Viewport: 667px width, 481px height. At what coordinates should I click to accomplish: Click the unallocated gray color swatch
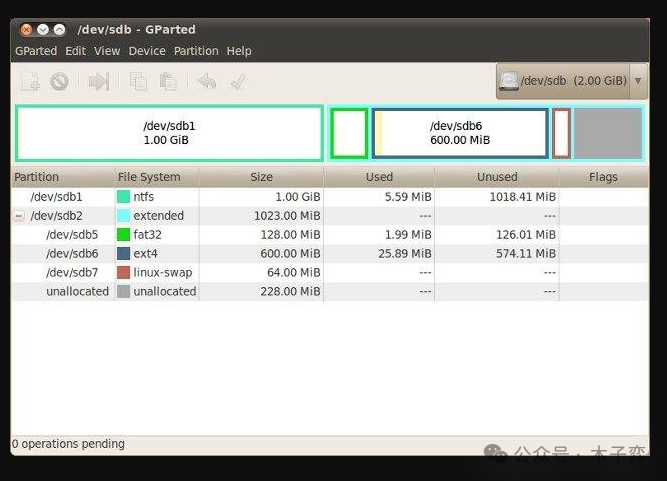(123, 291)
